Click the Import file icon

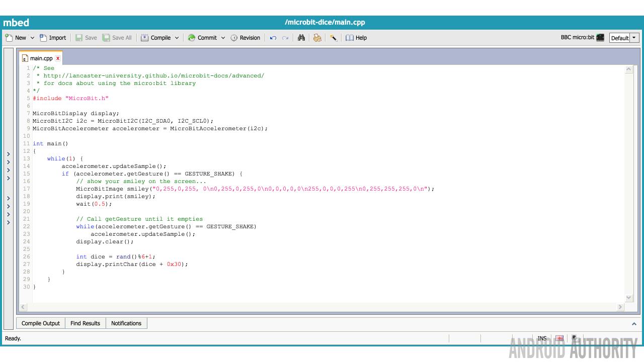[x=43, y=38]
